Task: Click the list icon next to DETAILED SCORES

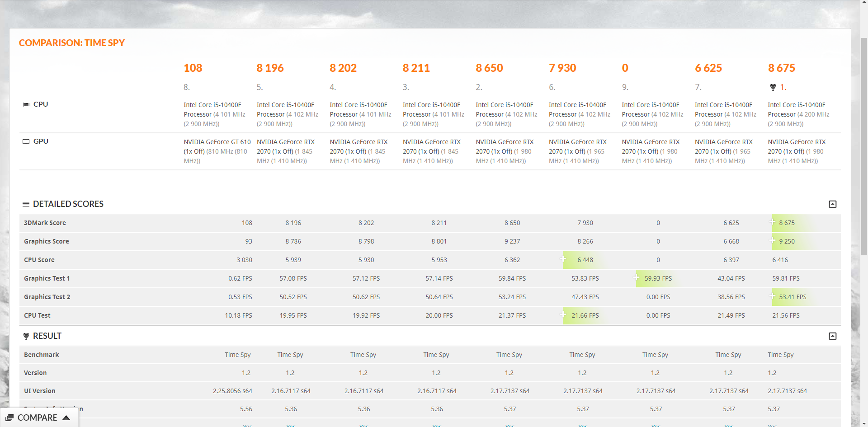Action: click(x=26, y=204)
